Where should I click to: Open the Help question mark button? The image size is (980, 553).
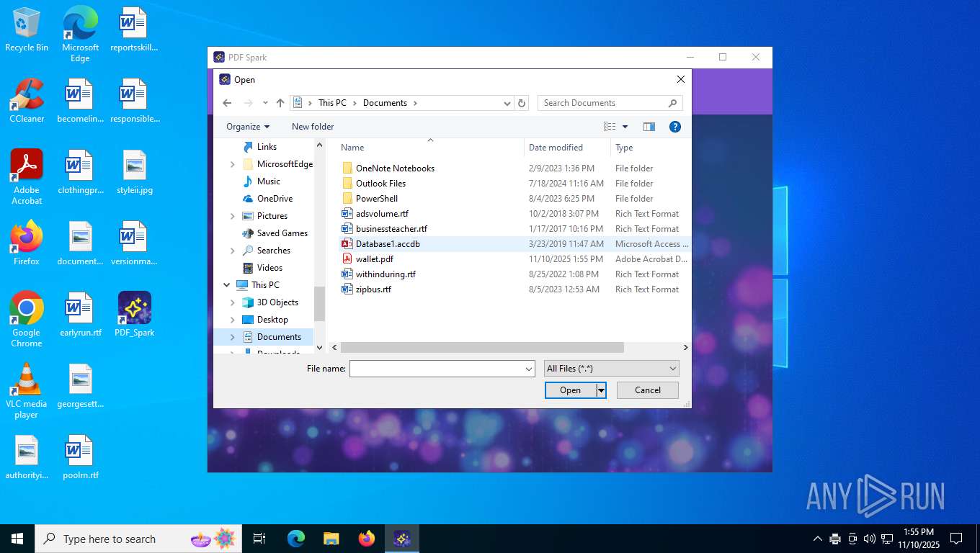click(675, 127)
